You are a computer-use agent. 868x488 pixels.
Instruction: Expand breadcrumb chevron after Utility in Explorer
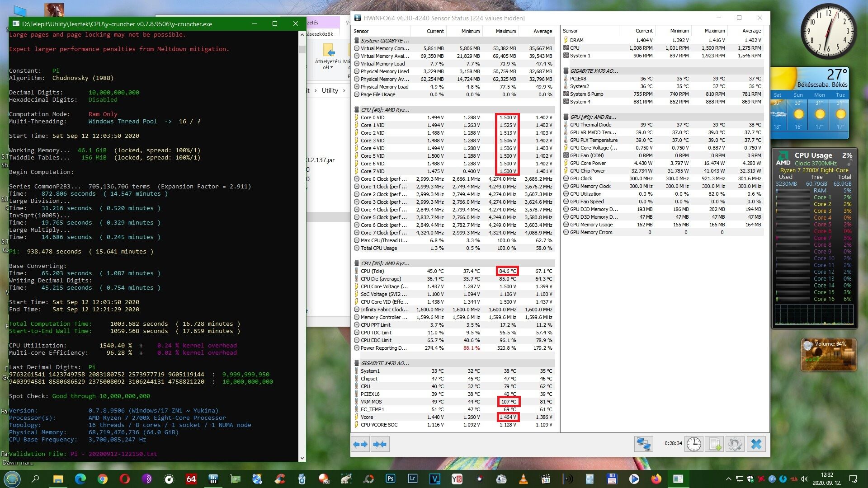(x=344, y=90)
